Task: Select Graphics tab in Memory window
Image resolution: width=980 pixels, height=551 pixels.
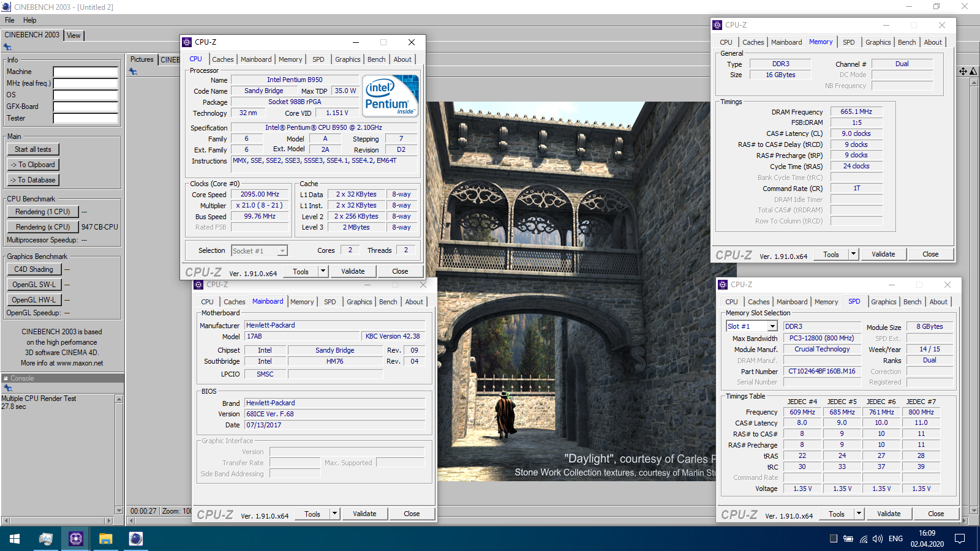Action: 878,42
